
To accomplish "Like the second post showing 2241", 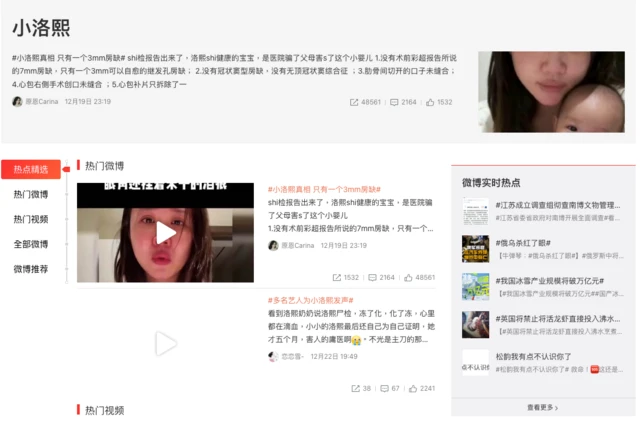I will click(413, 389).
